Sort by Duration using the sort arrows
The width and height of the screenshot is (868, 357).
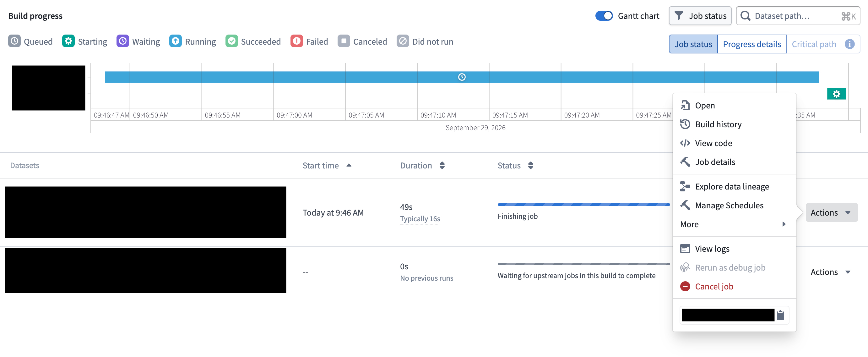click(442, 166)
